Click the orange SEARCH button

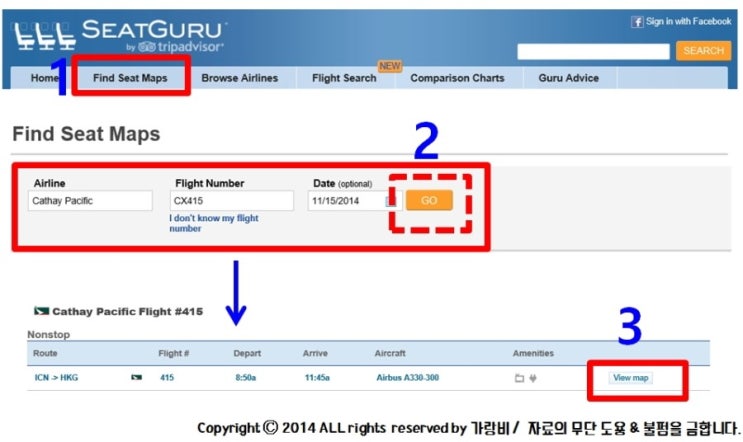703,50
